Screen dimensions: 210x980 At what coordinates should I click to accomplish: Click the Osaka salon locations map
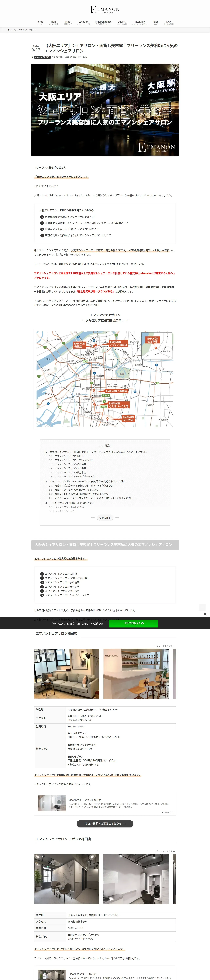tap(105, 379)
